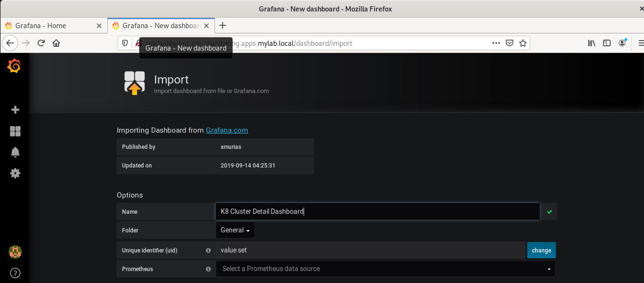Bookmark the page with the star icon
The height and width of the screenshot is (283, 644).
tap(522, 43)
